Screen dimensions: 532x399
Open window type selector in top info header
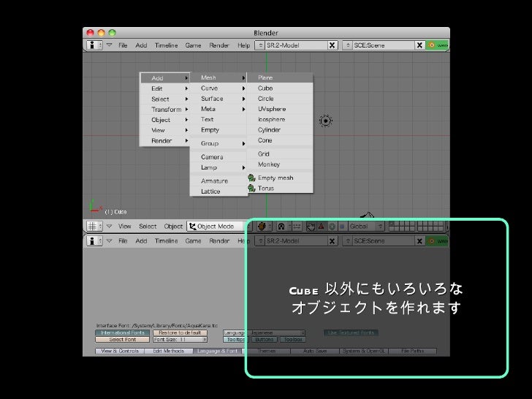tap(94, 45)
